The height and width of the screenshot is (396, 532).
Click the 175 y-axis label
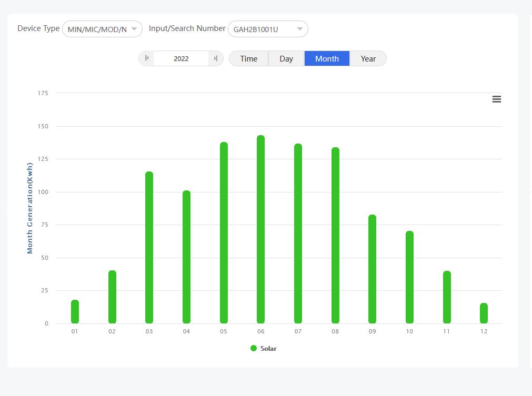point(43,93)
